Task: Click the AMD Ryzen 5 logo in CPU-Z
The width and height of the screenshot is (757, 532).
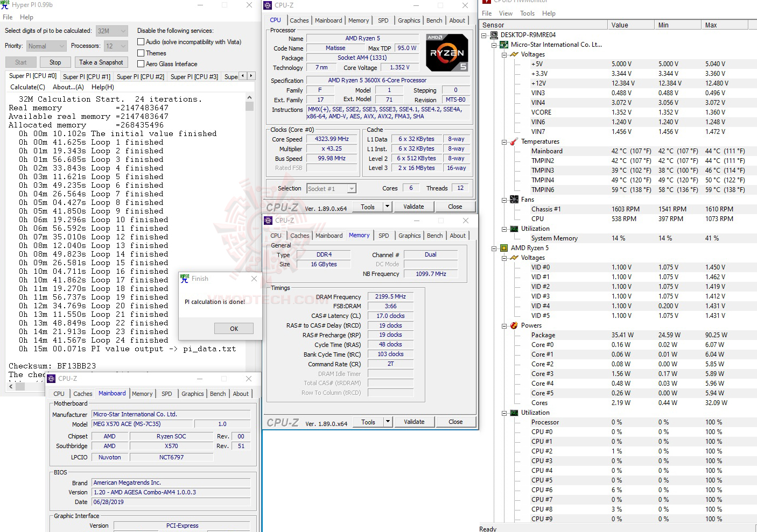Action: coord(447,52)
